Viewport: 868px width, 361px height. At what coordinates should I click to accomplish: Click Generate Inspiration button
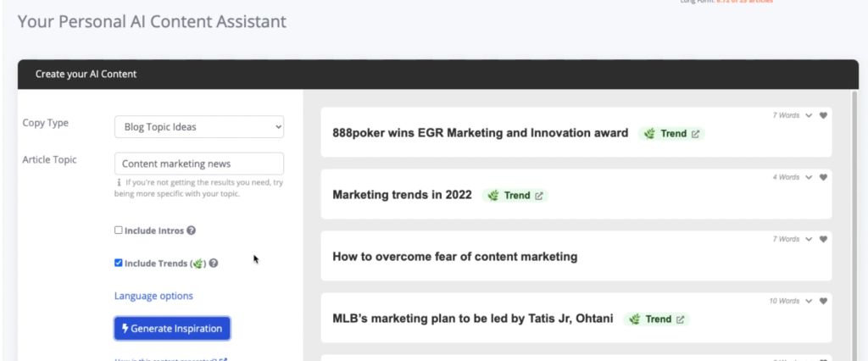[172, 328]
